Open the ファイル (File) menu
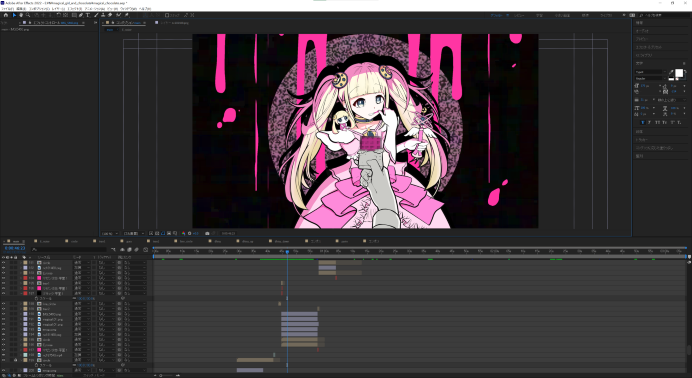Viewport: 692px width, 378px height. [7, 8]
